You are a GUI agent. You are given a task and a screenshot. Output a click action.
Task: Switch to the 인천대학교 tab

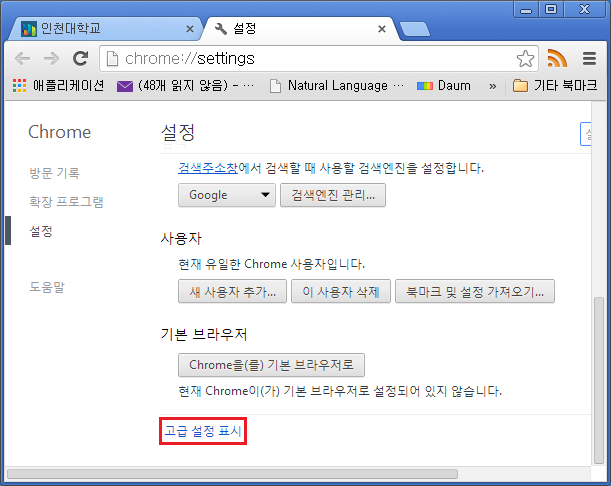(x=105, y=29)
